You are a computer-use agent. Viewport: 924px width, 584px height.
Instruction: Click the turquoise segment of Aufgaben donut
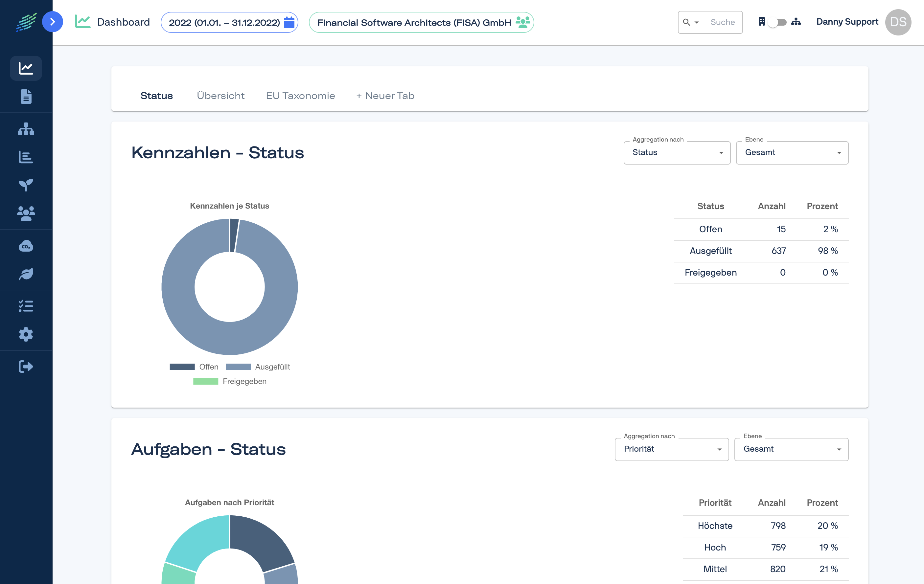199,541
